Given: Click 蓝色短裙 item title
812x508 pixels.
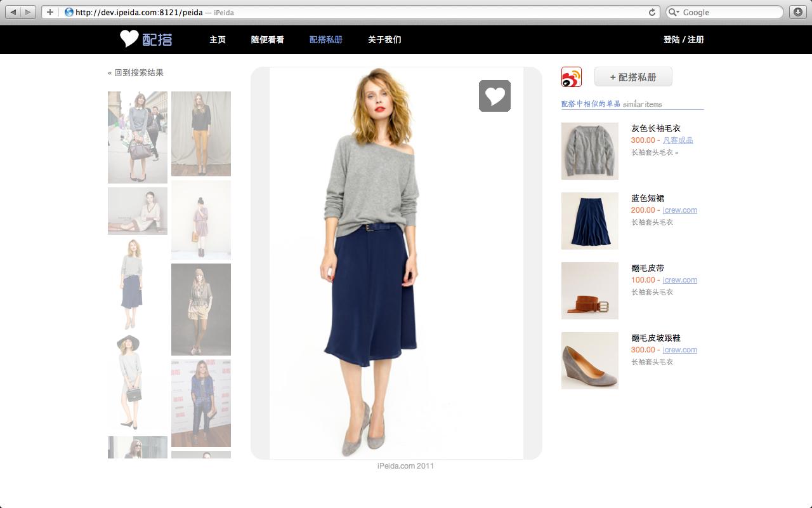Looking at the screenshot, I should click(x=648, y=198).
